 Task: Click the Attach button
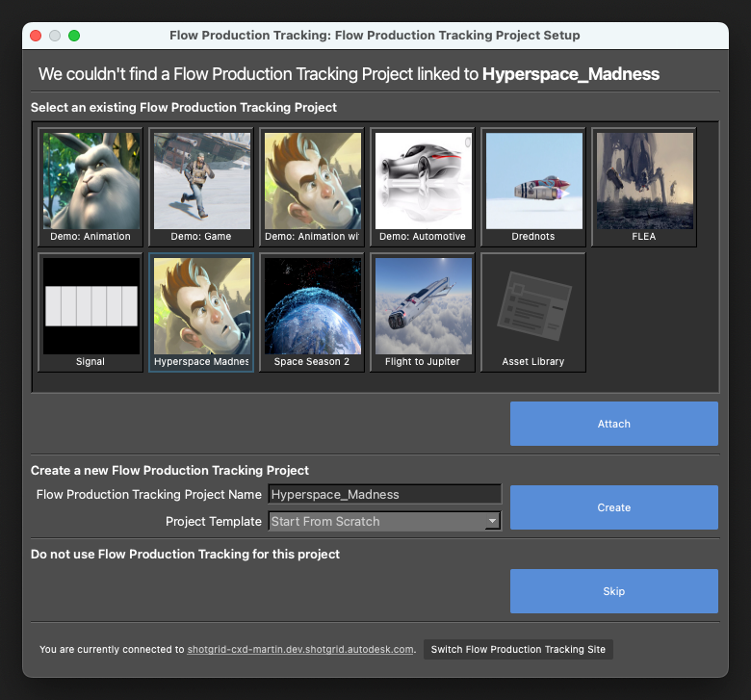pos(614,424)
